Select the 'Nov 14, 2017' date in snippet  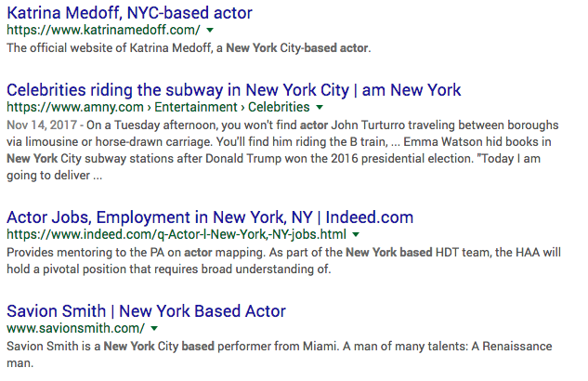[x=42, y=125]
